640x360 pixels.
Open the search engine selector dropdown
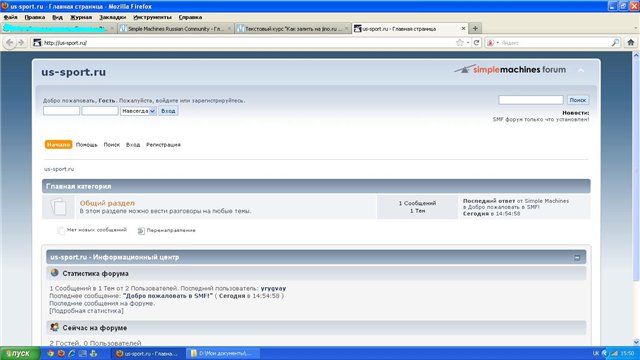point(492,42)
